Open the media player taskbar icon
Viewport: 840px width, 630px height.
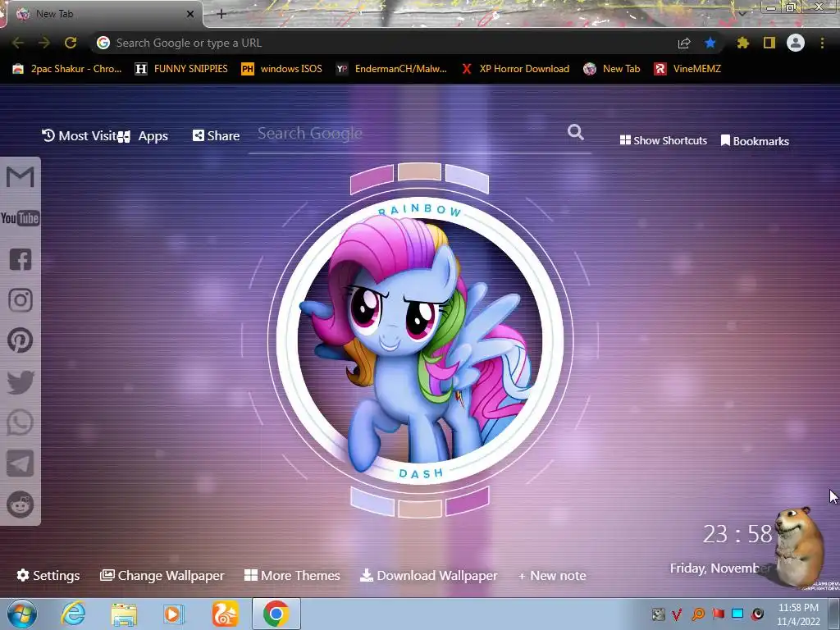click(x=174, y=614)
